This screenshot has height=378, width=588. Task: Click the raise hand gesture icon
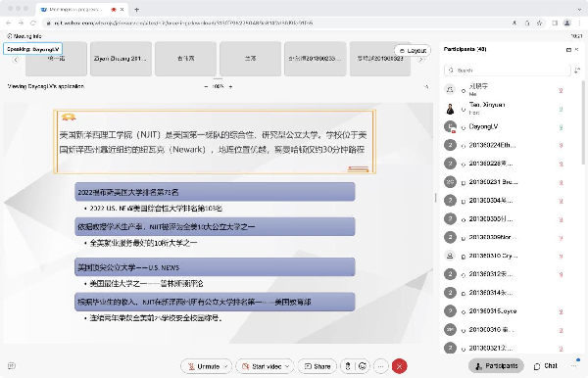point(348,366)
